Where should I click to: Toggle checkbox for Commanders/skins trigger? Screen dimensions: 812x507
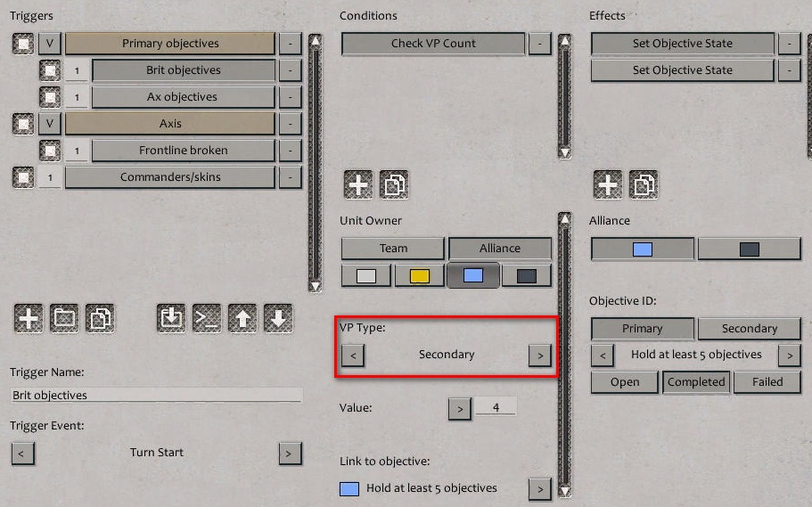tap(23, 177)
